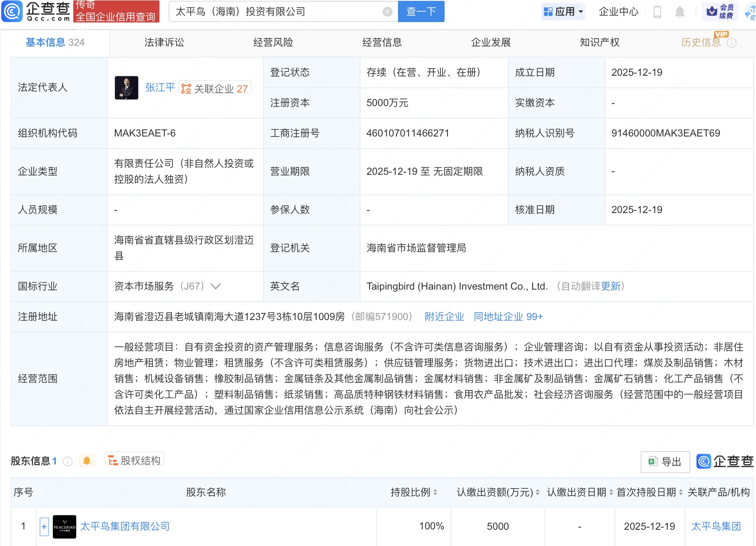Click the mobile phone icon in header
The width and height of the screenshot is (756, 546).
657,12
